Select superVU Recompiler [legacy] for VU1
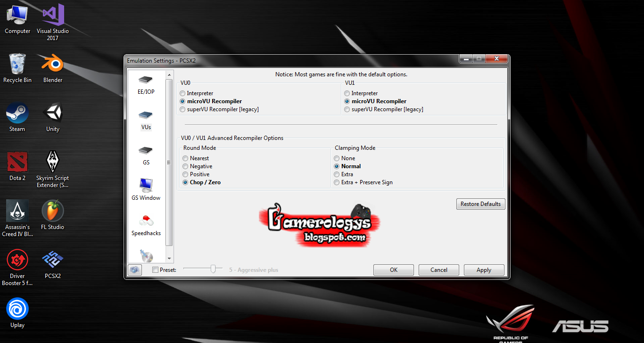The height and width of the screenshot is (343, 644). 384,109
